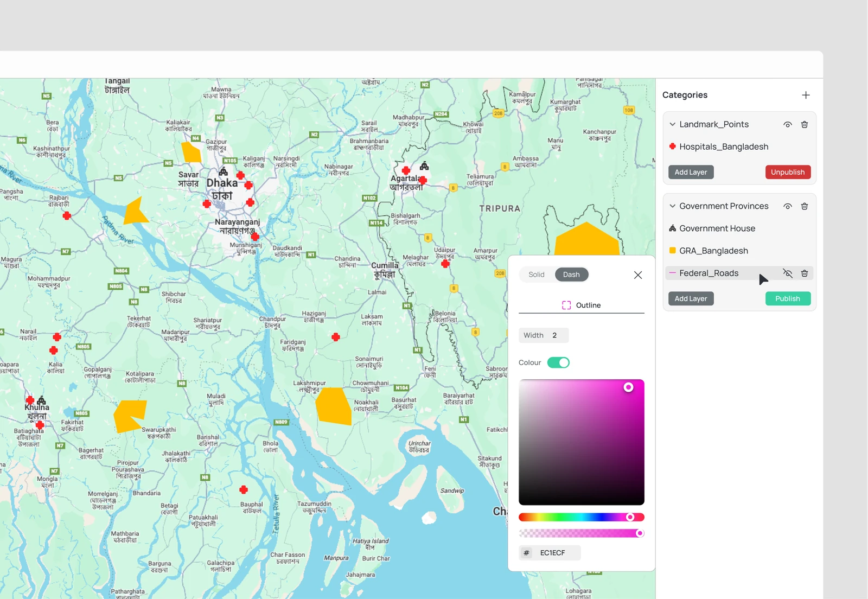Image resolution: width=868 pixels, height=599 pixels.
Task: Click the hospital marker near Rajbari
Action: pos(67,215)
